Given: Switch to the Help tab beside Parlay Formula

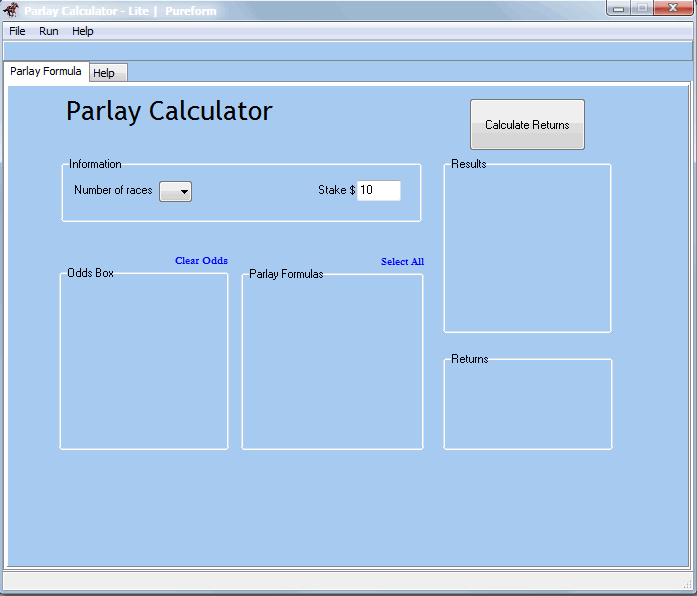Looking at the screenshot, I should [x=104, y=73].
